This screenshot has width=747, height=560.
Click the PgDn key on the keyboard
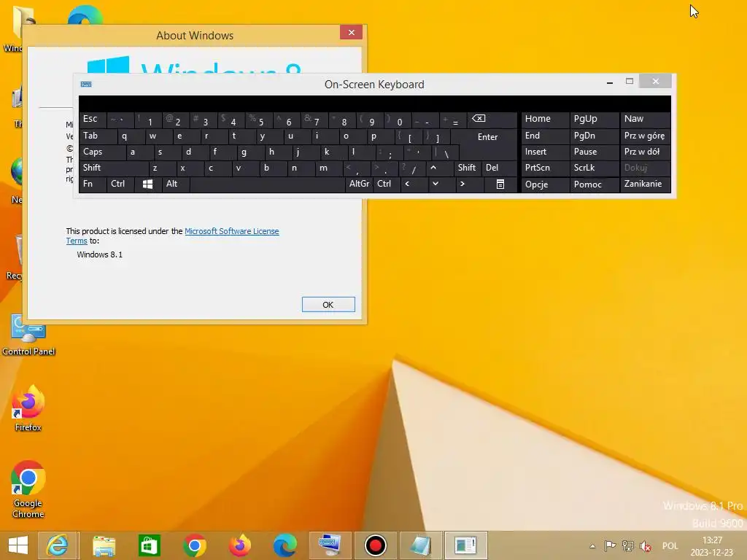(x=594, y=136)
